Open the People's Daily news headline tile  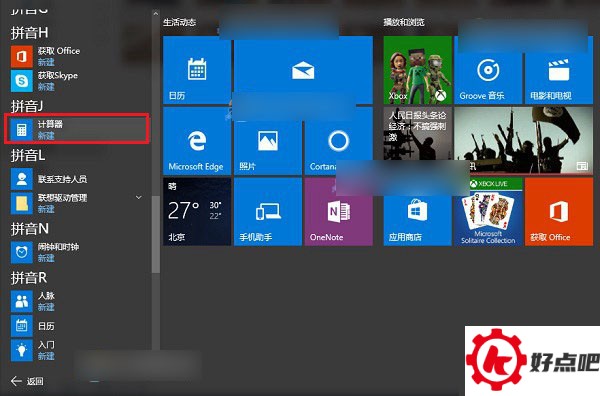click(x=417, y=141)
